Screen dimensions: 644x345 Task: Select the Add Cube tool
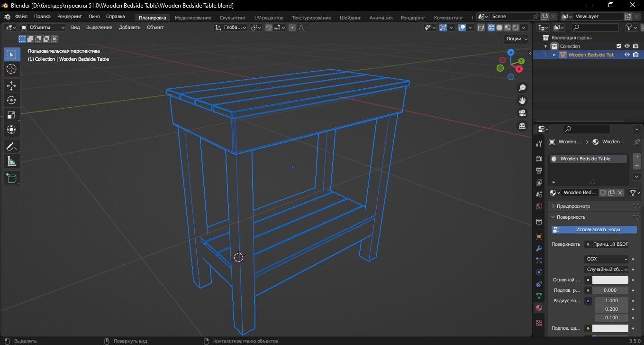tap(11, 178)
